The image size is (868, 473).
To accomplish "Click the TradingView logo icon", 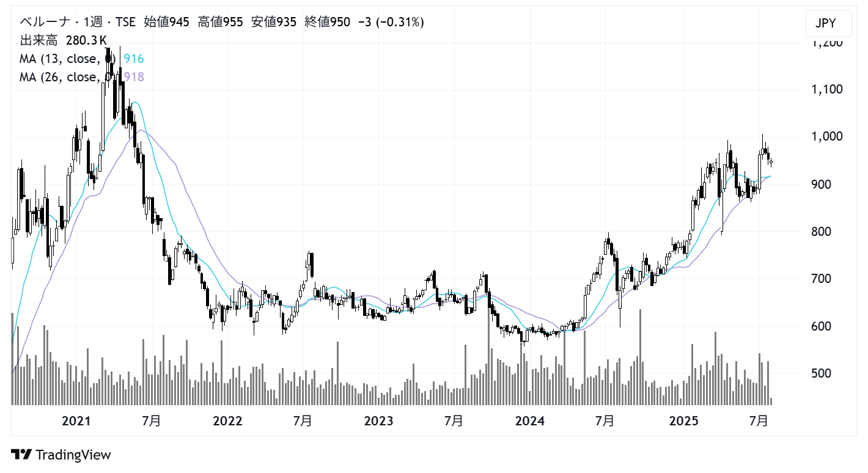I will pyautogui.click(x=21, y=455).
